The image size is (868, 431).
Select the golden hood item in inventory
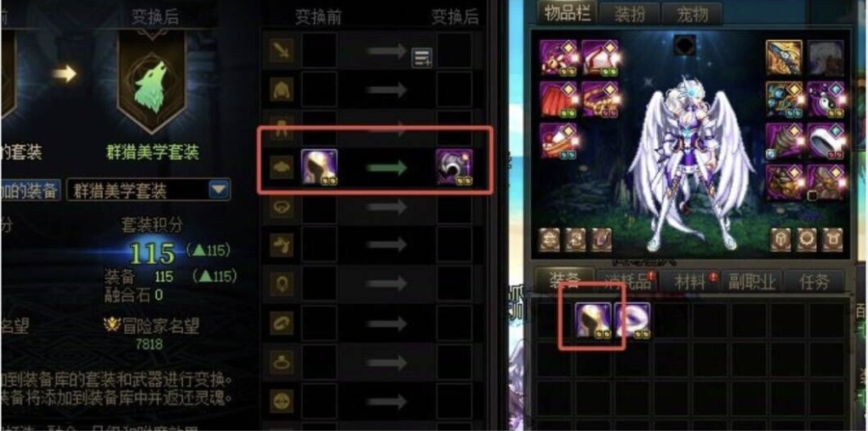tap(593, 319)
